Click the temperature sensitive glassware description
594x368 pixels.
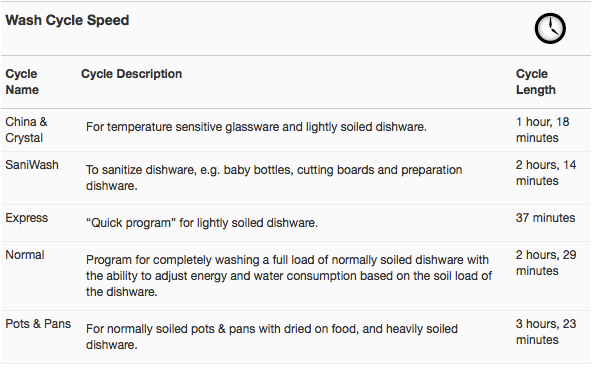(256, 127)
